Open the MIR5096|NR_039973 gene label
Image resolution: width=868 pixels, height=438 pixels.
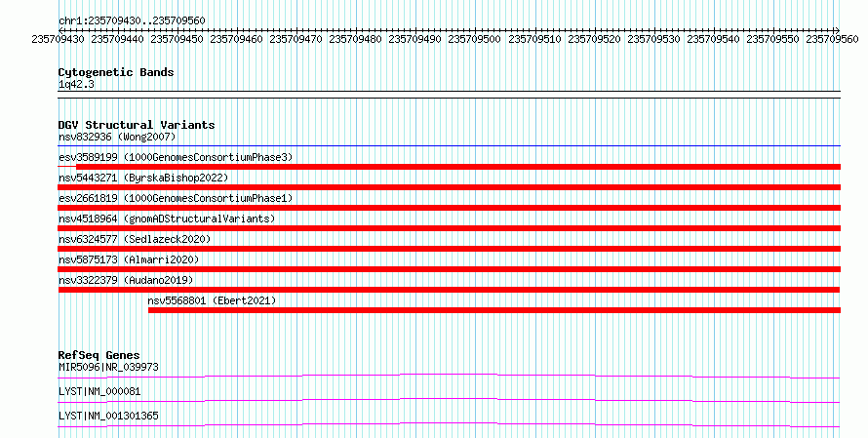(x=108, y=367)
